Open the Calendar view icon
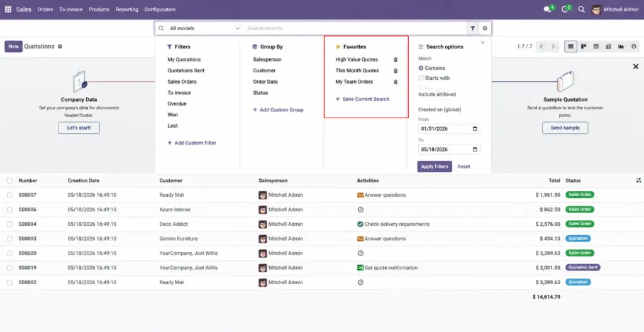The width and height of the screenshot is (644, 332). coord(596,47)
